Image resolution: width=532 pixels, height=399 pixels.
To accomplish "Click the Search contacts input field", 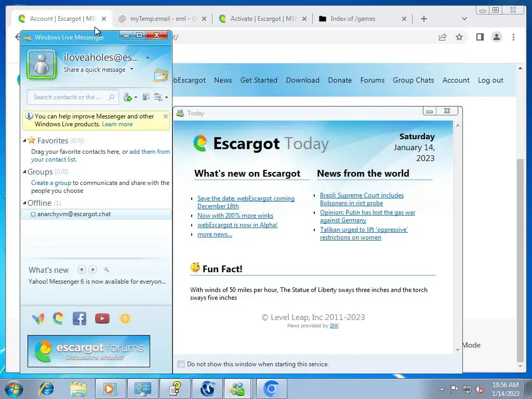I will pyautogui.click(x=73, y=97).
